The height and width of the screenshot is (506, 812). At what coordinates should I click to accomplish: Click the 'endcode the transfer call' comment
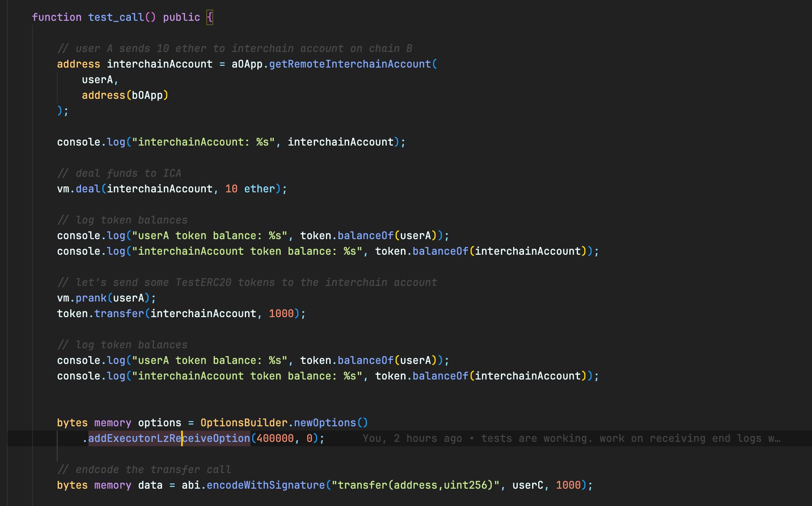coord(144,470)
